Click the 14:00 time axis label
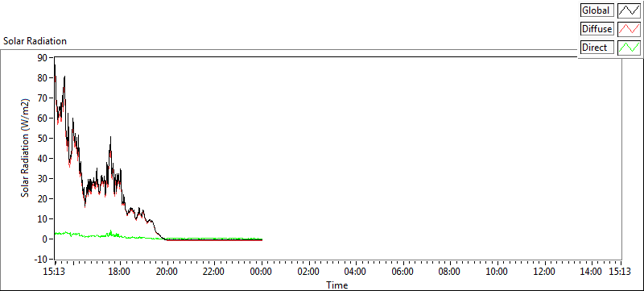 pos(592,272)
